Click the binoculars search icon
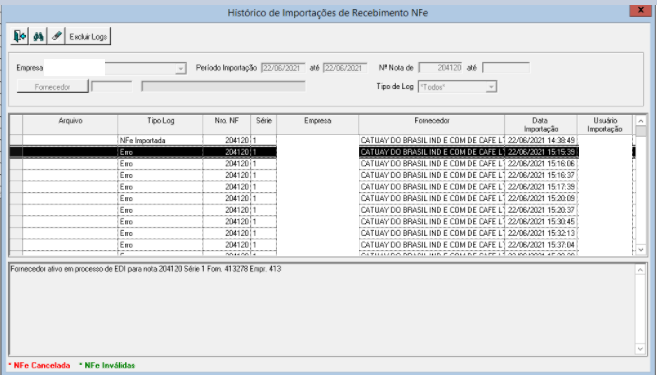The height and width of the screenshot is (375, 657). click(38, 36)
